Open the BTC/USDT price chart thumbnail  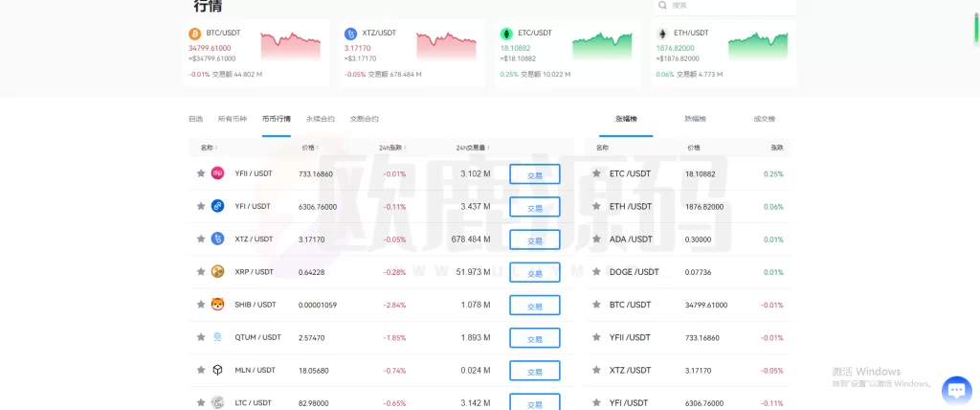pos(291,45)
